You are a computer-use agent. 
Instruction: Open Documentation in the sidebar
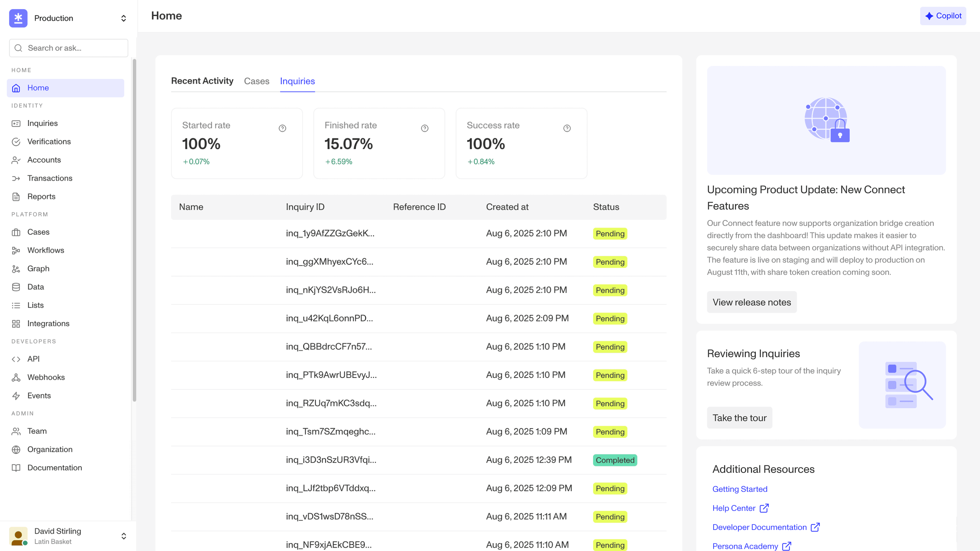(65, 468)
